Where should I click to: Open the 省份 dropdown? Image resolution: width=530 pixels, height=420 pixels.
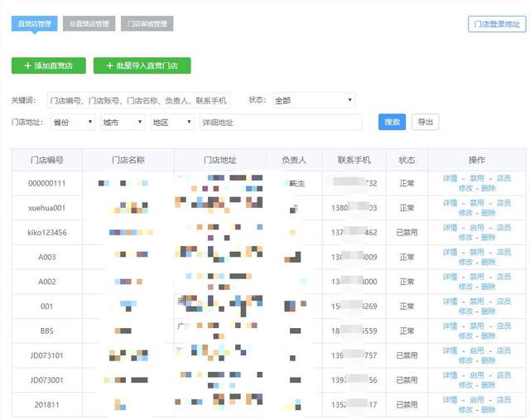coord(73,123)
